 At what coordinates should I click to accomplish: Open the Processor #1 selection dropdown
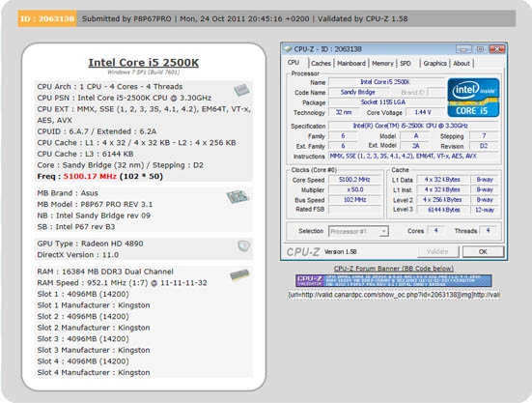pyautogui.click(x=358, y=232)
